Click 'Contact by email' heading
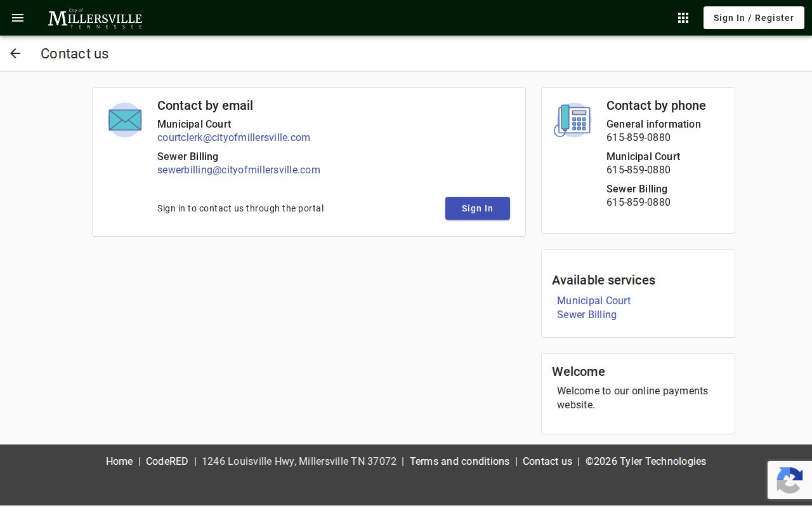The height and width of the screenshot is (508, 812). pos(205,105)
